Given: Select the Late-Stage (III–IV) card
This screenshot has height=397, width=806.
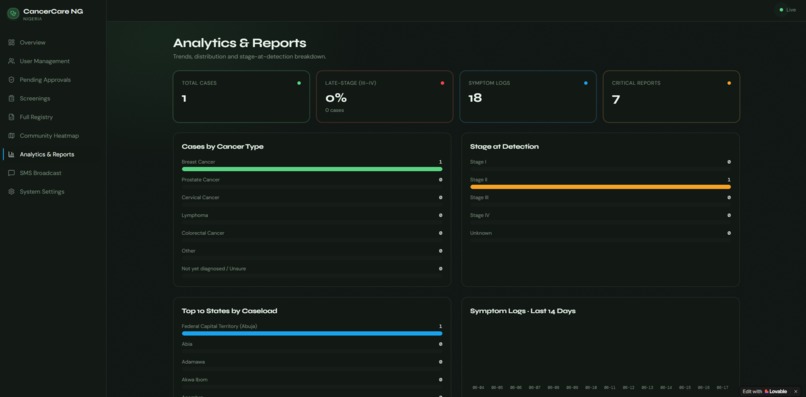Looking at the screenshot, I should pos(384,97).
